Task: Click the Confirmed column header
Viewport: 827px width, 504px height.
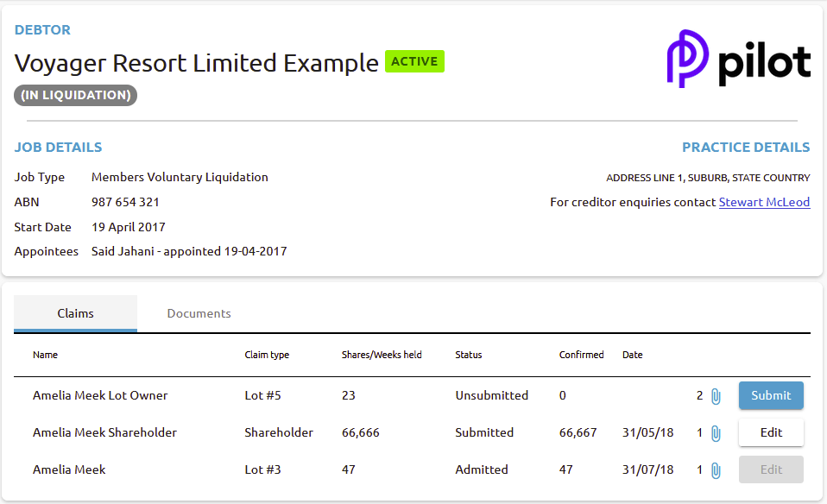Action: pyautogui.click(x=581, y=355)
